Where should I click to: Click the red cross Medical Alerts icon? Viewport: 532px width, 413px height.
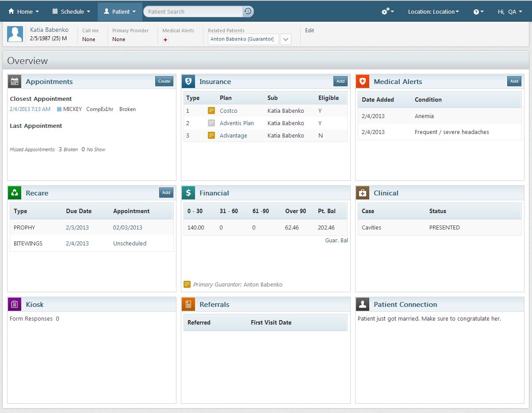tap(165, 40)
